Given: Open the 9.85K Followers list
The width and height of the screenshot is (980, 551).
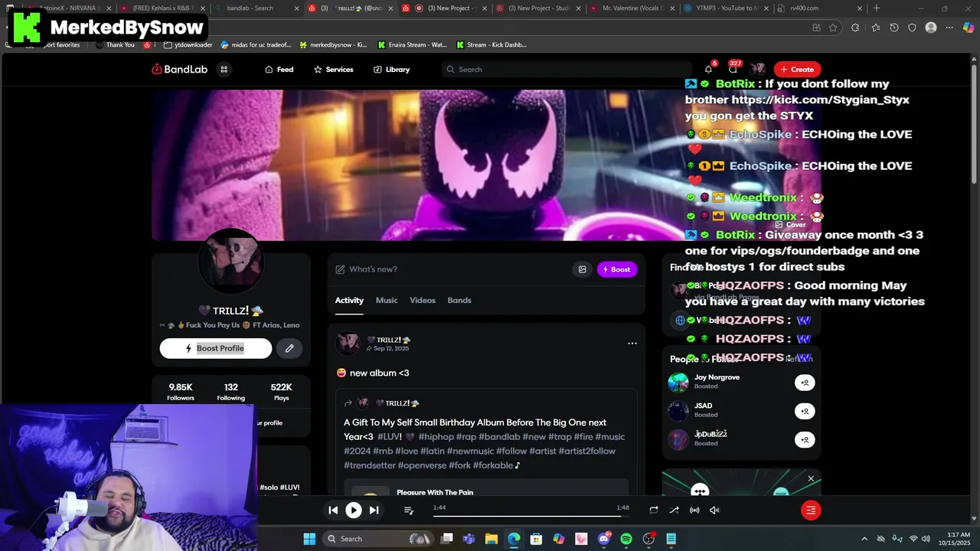Looking at the screenshot, I should tap(181, 392).
